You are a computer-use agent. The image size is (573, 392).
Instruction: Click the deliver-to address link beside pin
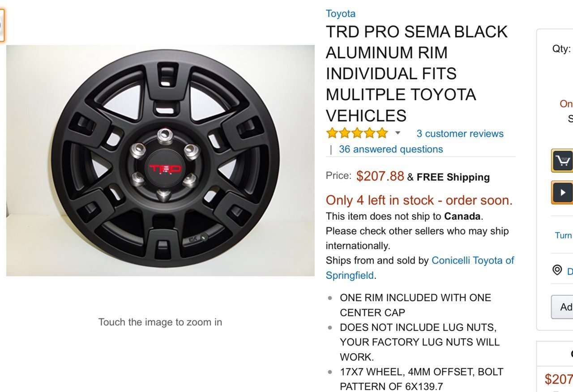(x=570, y=271)
